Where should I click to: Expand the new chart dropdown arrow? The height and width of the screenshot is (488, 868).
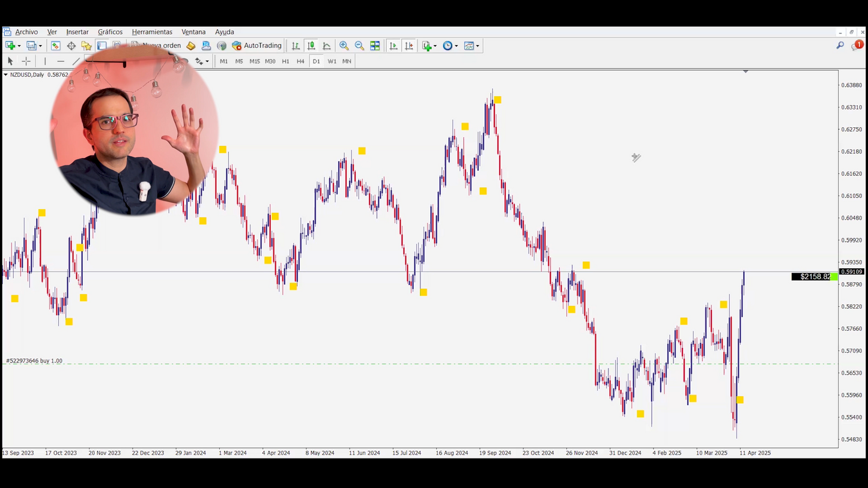19,46
